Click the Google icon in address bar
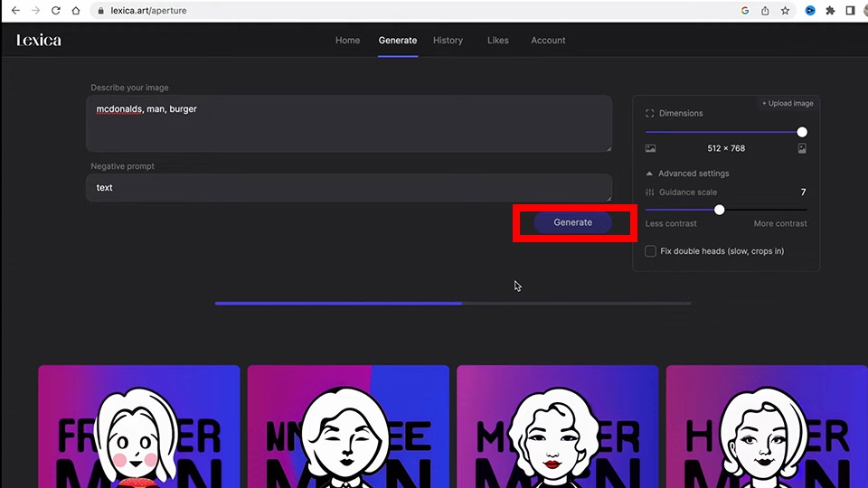The height and width of the screenshot is (488, 868). pyautogui.click(x=744, y=11)
